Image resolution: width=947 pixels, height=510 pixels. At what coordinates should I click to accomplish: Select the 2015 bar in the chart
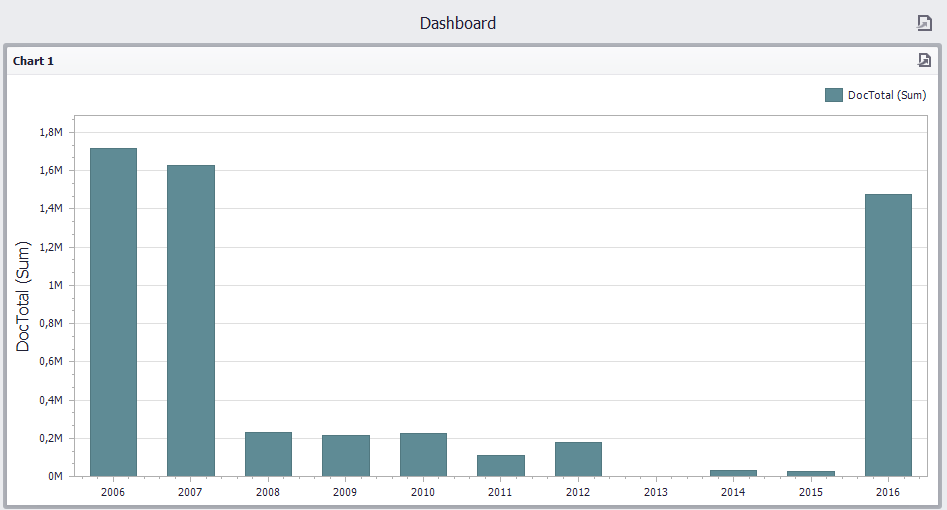(811, 474)
